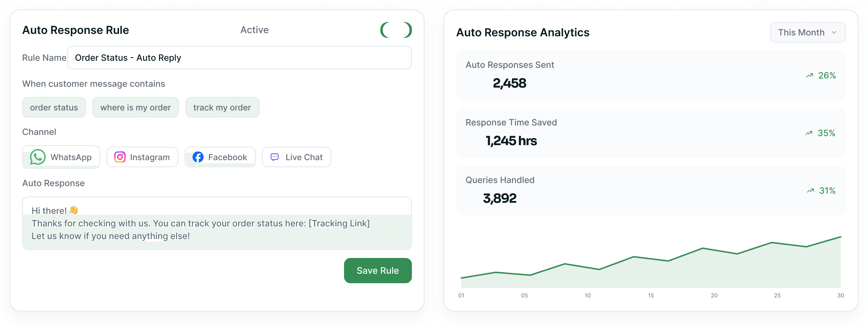
Task: Click the Live Chat bubble icon
Action: (275, 157)
